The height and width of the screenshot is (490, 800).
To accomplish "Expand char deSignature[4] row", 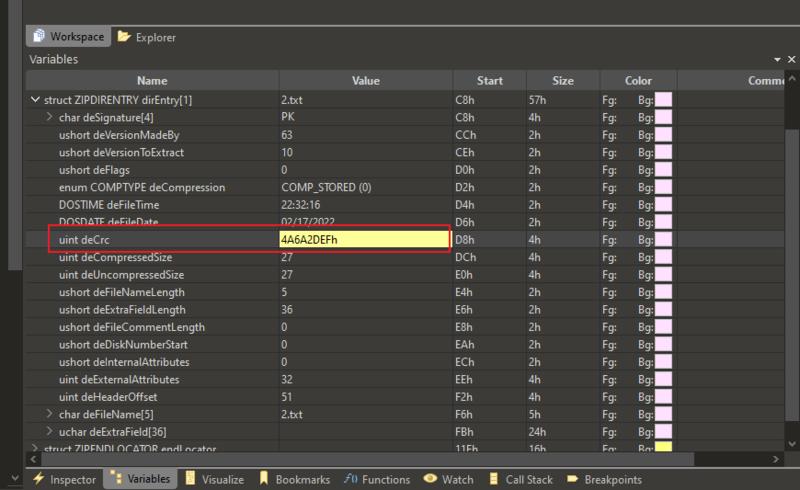I will click(49, 117).
